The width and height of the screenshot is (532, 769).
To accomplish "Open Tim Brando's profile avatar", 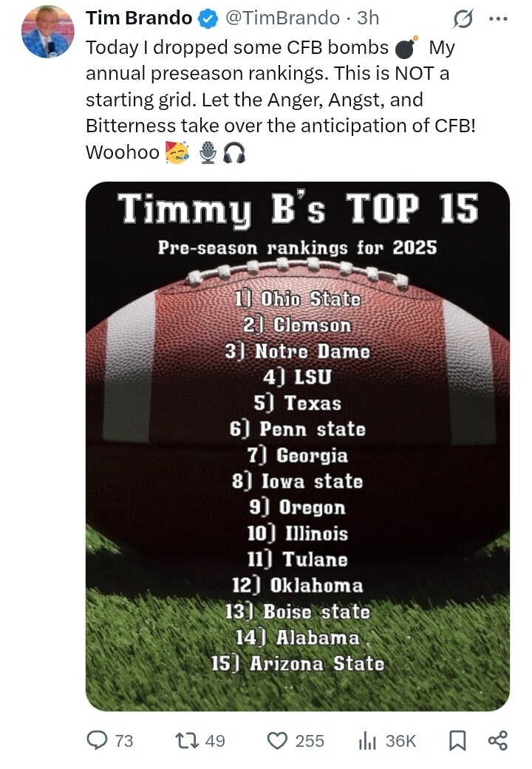I will pyautogui.click(x=47, y=31).
